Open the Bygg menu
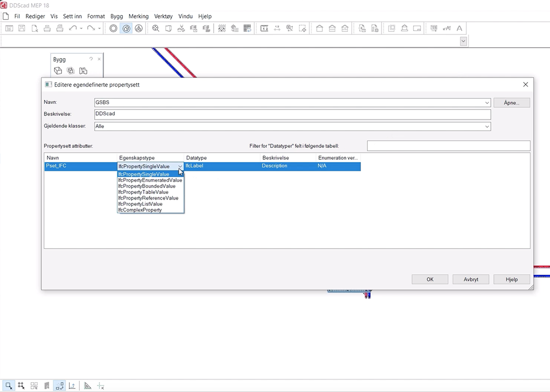 click(x=117, y=16)
